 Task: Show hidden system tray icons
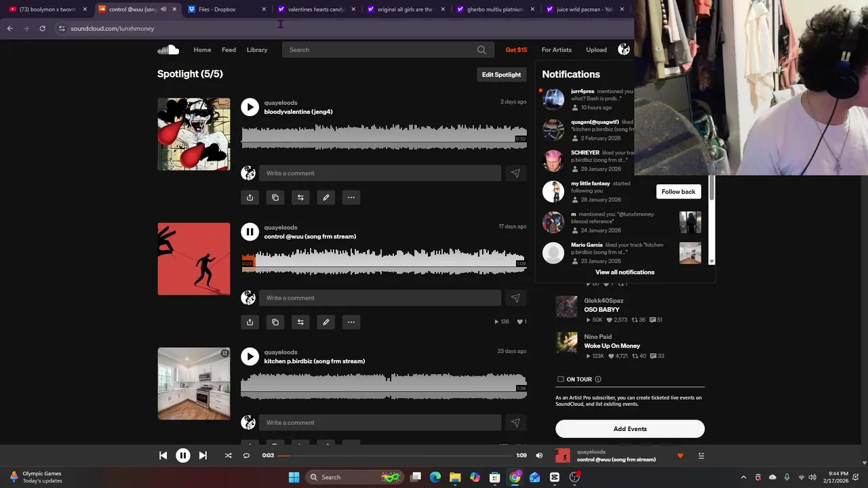pos(743,477)
